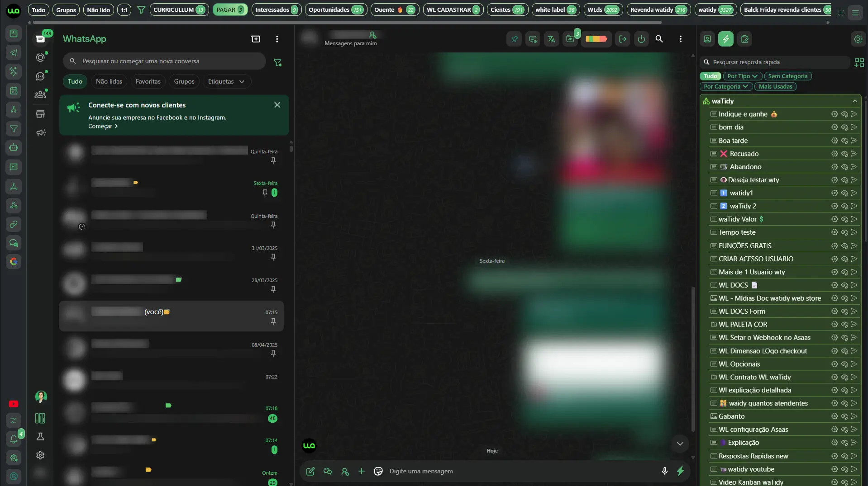Open the megaphone advertise icon in sidebar
Viewport: 868px width, 486px height.
(41, 132)
